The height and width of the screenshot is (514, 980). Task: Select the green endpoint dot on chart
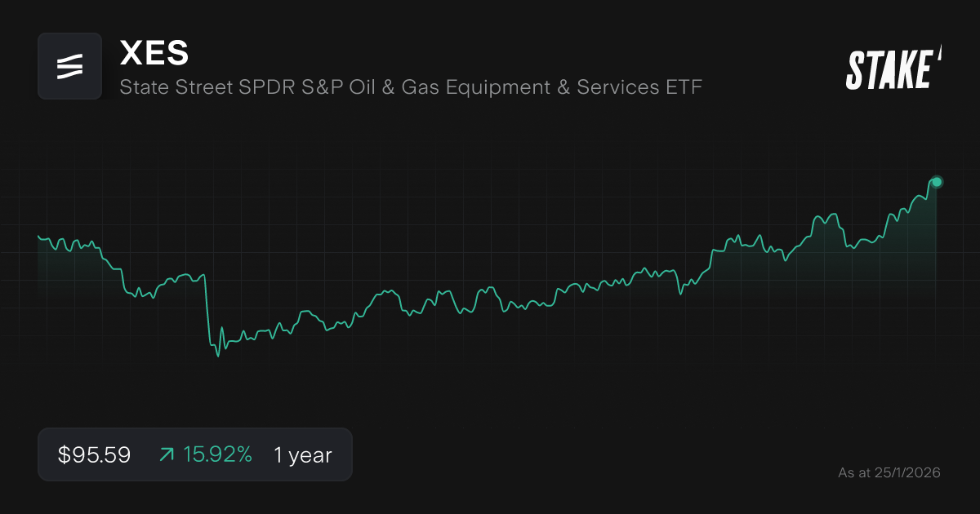tap(937, 182)
